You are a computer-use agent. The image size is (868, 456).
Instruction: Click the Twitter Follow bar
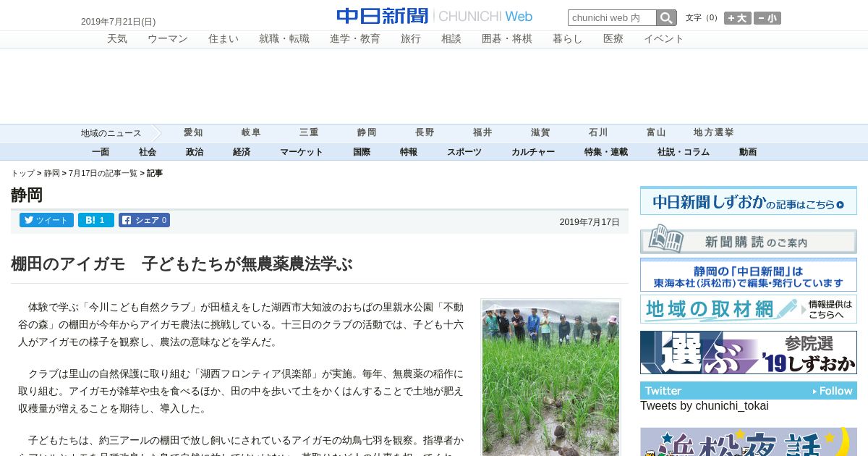(749, 391)
